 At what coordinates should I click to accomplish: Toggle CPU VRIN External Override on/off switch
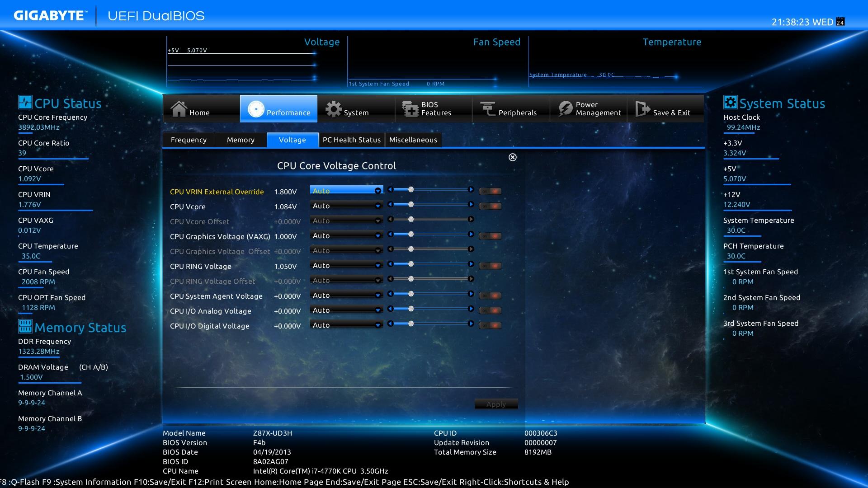(x=490, y=191)
